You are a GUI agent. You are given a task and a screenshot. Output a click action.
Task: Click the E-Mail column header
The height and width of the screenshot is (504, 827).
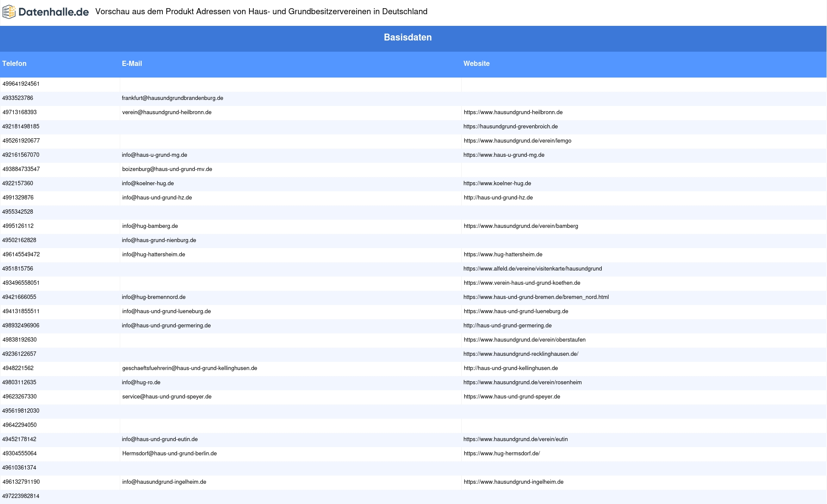[132, 63]
